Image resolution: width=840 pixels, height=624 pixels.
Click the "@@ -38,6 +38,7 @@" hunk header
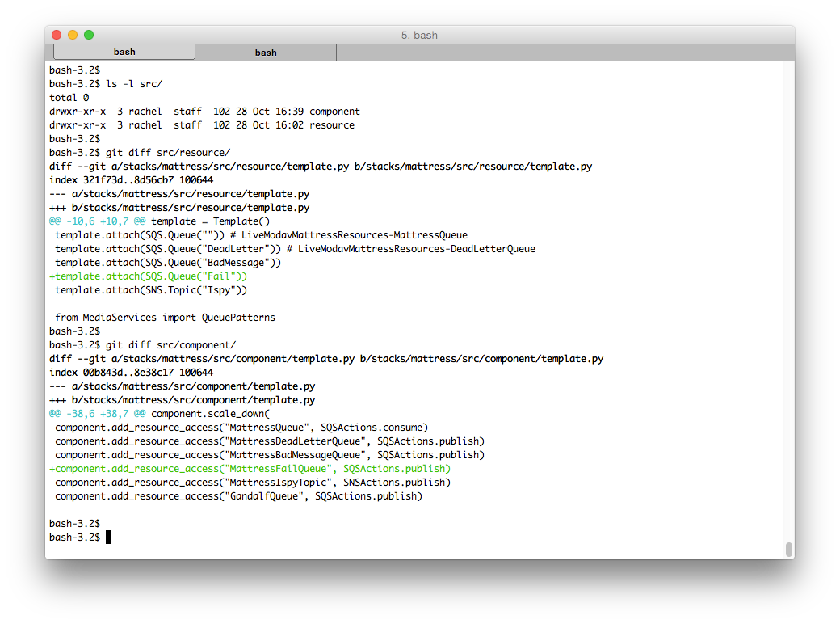tap(97, 414)
